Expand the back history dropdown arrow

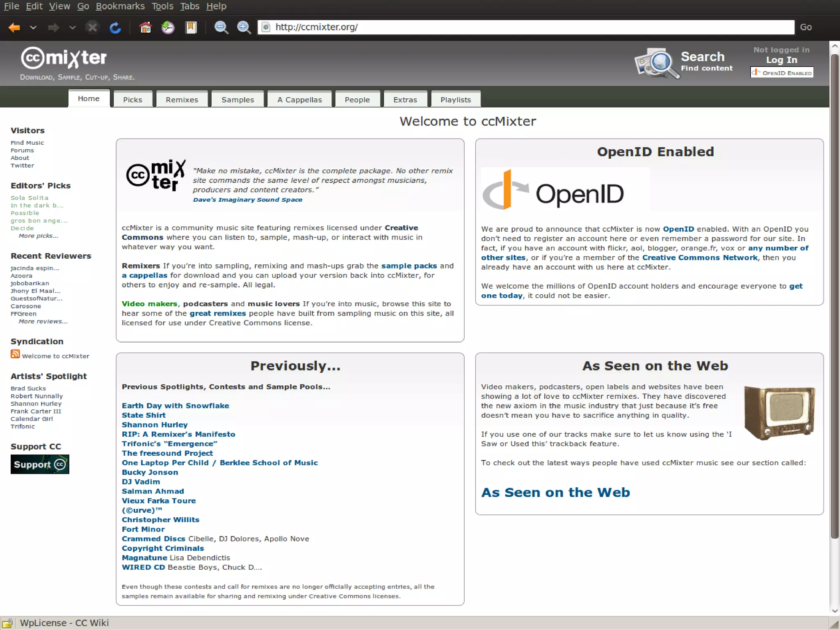[33, 27]
